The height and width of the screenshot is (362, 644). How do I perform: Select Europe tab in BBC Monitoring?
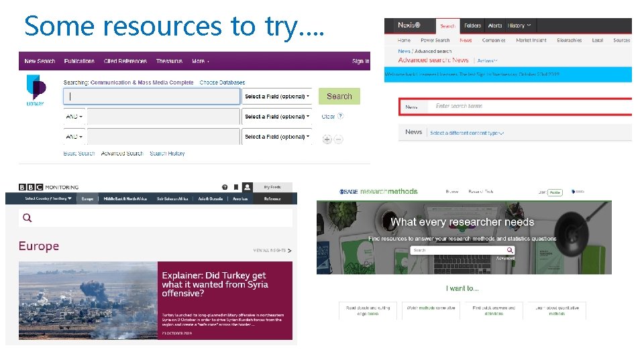[x=87, y=198]
